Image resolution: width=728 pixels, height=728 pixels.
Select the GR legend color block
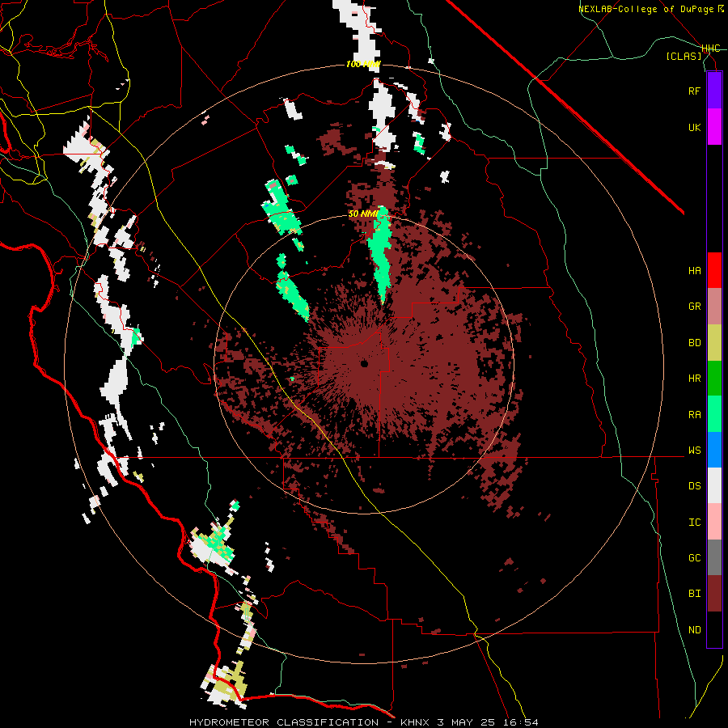(714, 307)
